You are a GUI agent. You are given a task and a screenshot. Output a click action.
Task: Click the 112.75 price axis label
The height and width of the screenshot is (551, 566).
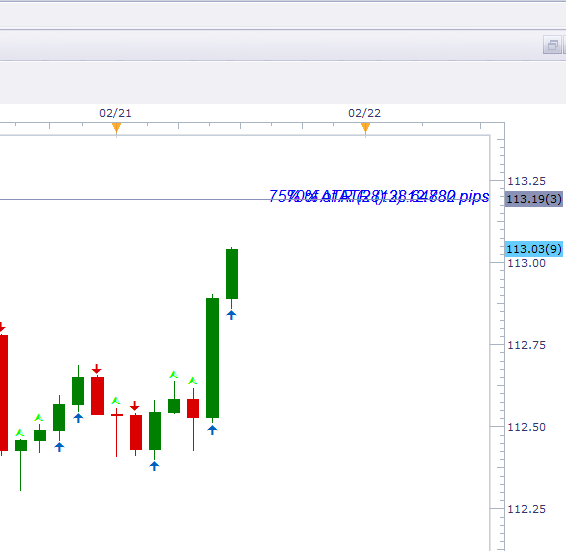(x=526, y=345)
